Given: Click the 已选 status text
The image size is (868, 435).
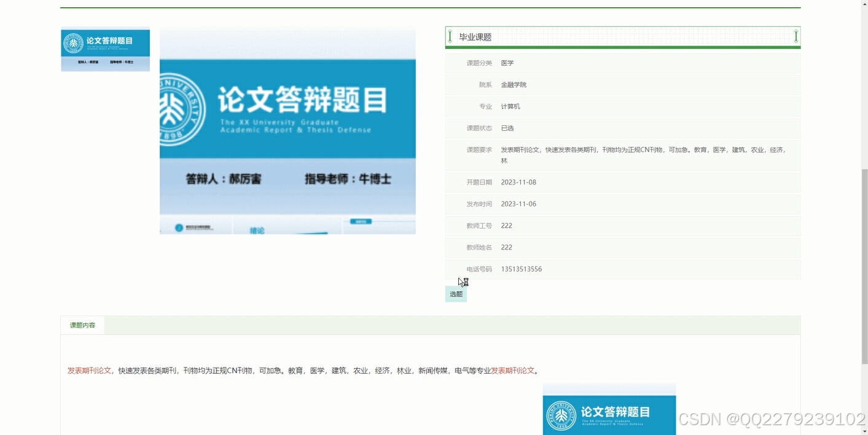Looking at the screenshot, I should (x=507, y=128).
